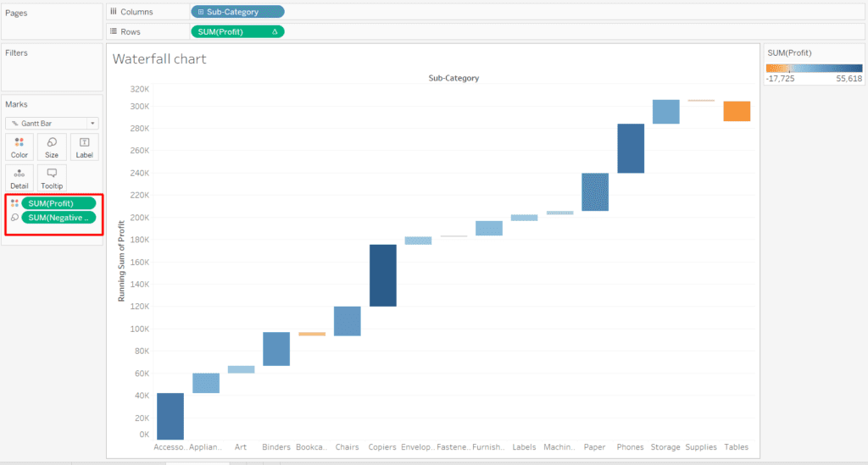Select the Phones bar
Screen dimensions: 868x465
(x=631, y=148)
